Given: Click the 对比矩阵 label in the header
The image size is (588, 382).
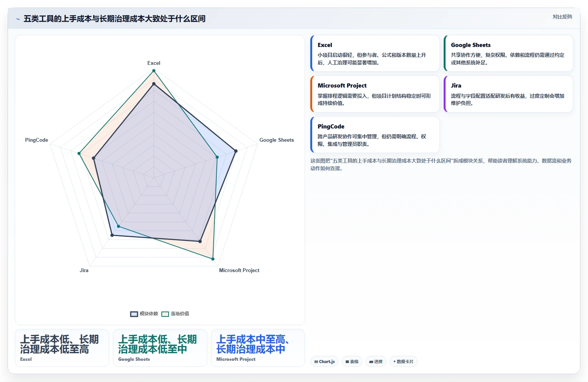Looking at the screenshot, I should (562, 17).
